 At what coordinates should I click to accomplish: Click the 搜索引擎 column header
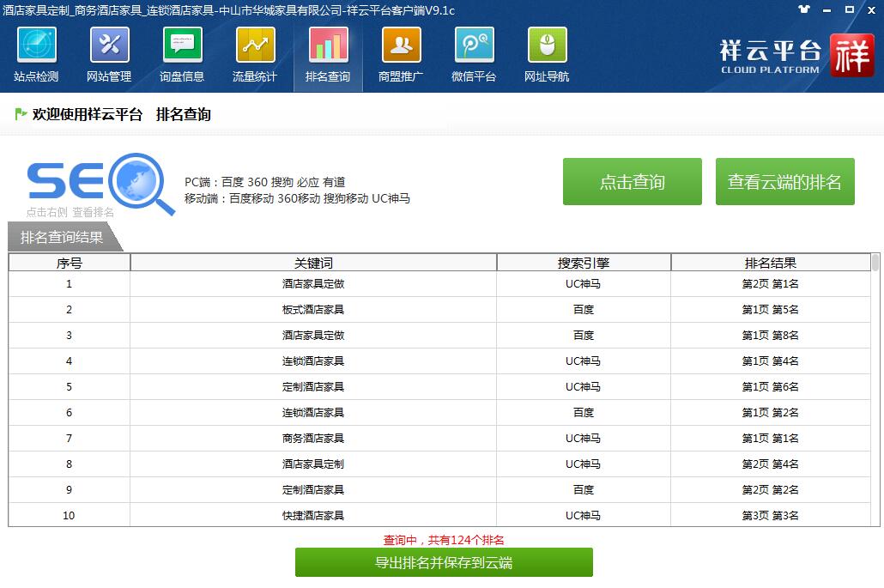click(x=584, y=263)
